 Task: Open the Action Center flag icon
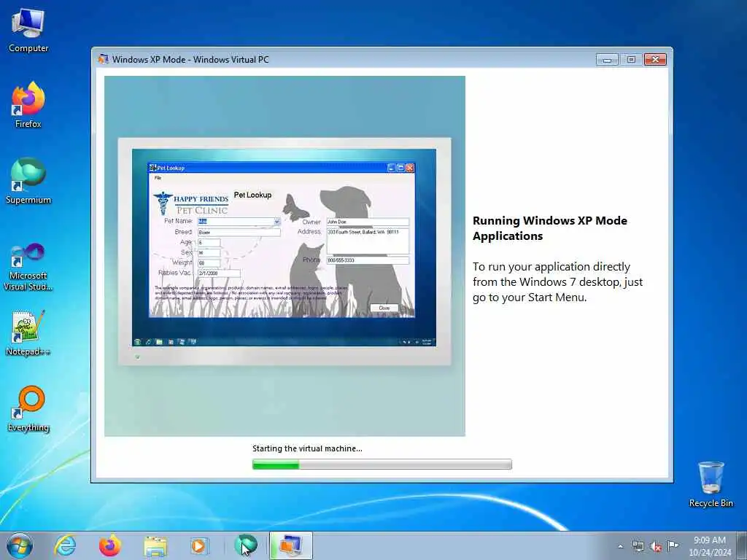point(673,545)
